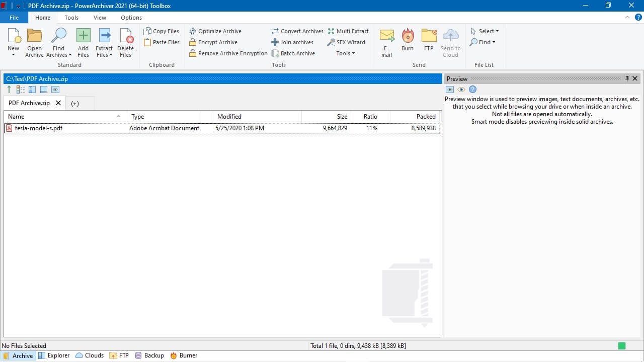Open Preview panel help icon
644x362 pixels.
[x=472, y=89]
